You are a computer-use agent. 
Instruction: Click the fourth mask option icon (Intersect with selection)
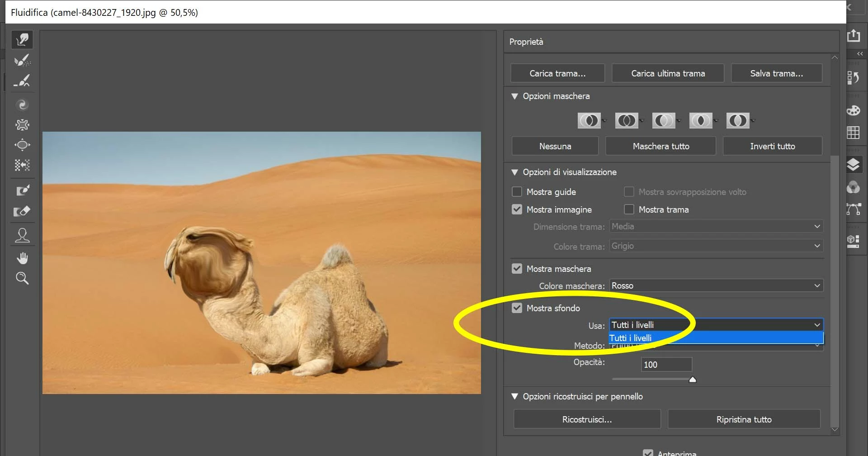tap(701, 121)
